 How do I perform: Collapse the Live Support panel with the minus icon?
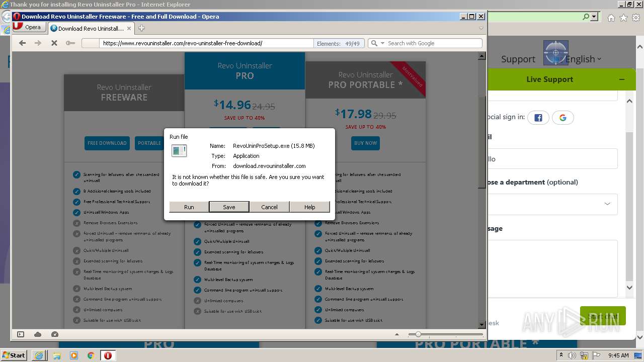[x=622, y=79]
